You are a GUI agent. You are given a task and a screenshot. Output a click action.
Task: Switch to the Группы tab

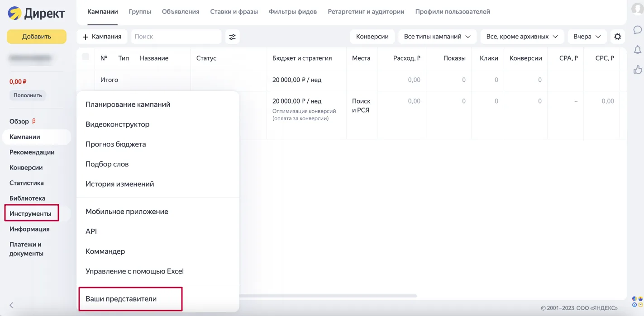coord(140,12)
